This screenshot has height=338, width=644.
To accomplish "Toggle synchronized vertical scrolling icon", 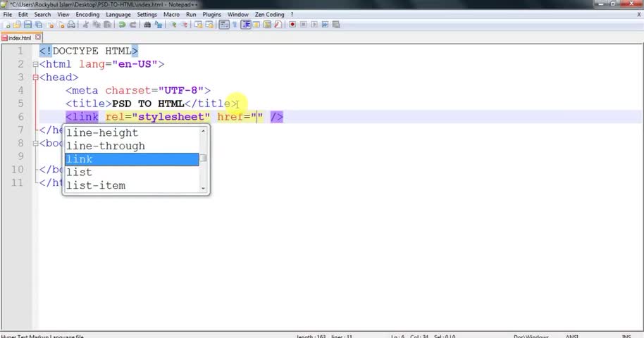I will click(199, 25).
